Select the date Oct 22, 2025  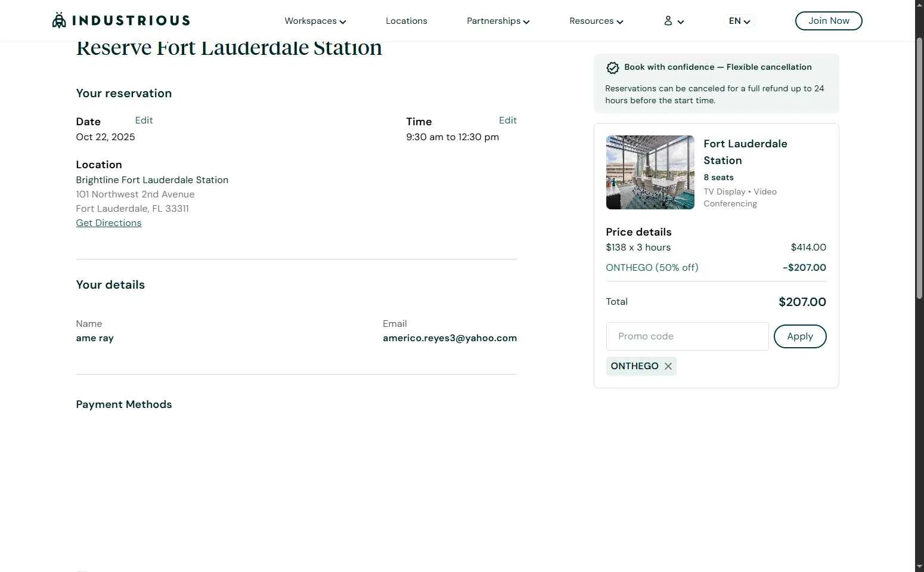(106, 137)
